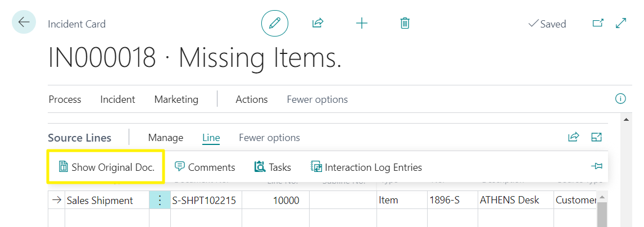Click the back arrow button
Viewport: 644px width, 227px height.
[x=24, y=22]
